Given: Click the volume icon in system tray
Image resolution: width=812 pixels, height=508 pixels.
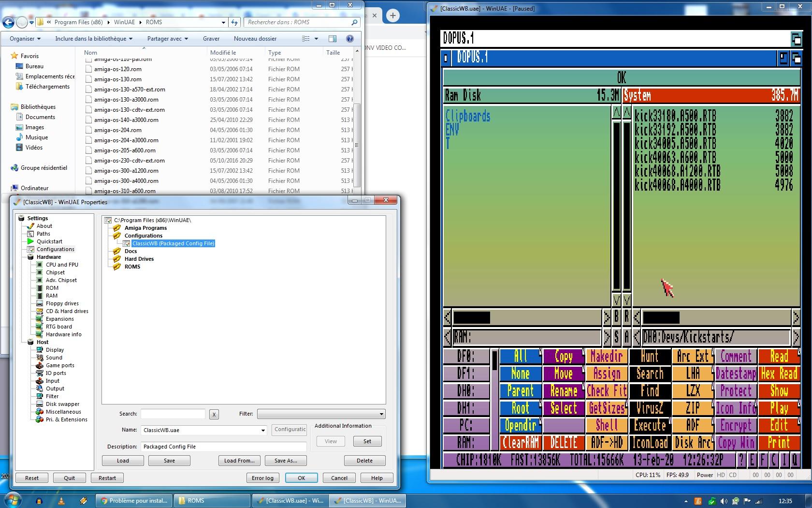Looking at the screenshot, I should (x=724, y=501).
